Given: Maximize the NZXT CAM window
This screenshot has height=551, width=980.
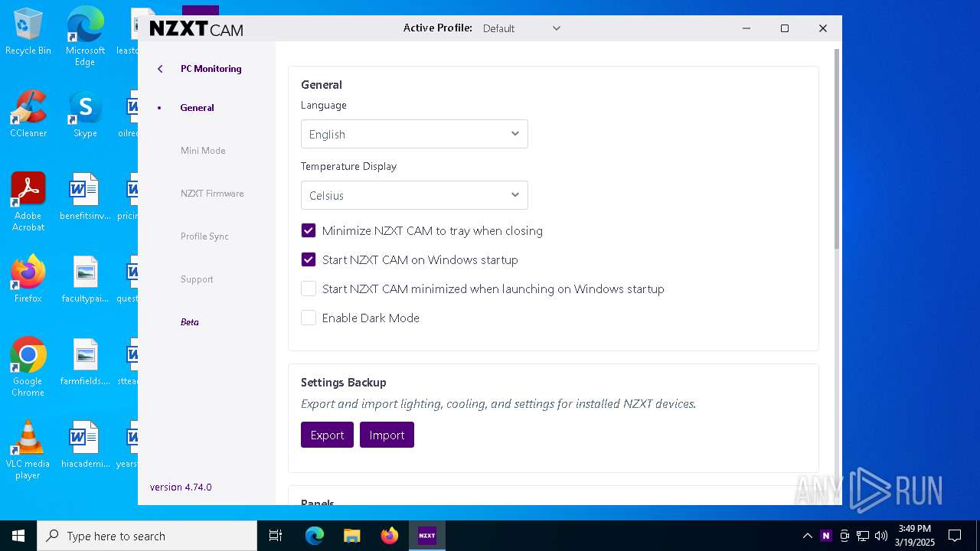Looking at the screenshot, I should [785, 28].
